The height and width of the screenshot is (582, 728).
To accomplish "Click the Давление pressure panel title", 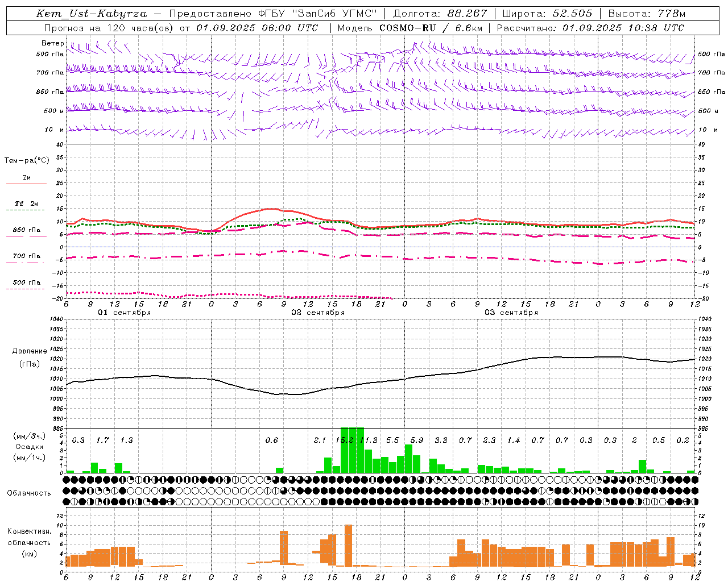I will tap(30, 351).
